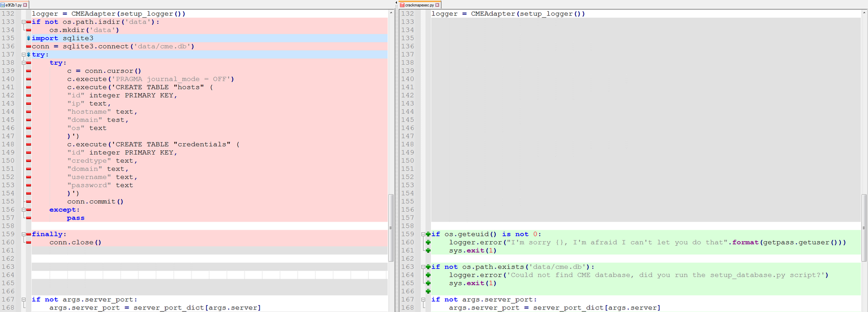This screenshot has height=312, width=868.
Task: Click 'if os.geteuid() is not 0:' text
Action: (x=487, y=234)
